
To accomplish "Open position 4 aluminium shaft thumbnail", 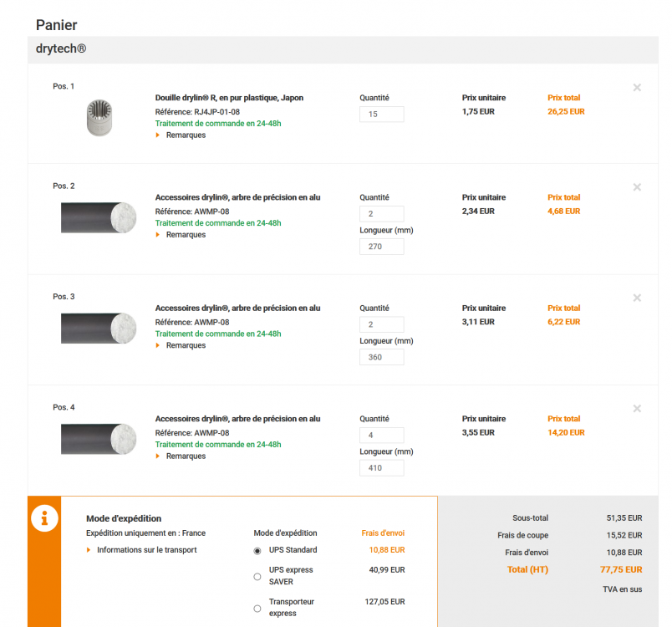I will click(98, 439).
